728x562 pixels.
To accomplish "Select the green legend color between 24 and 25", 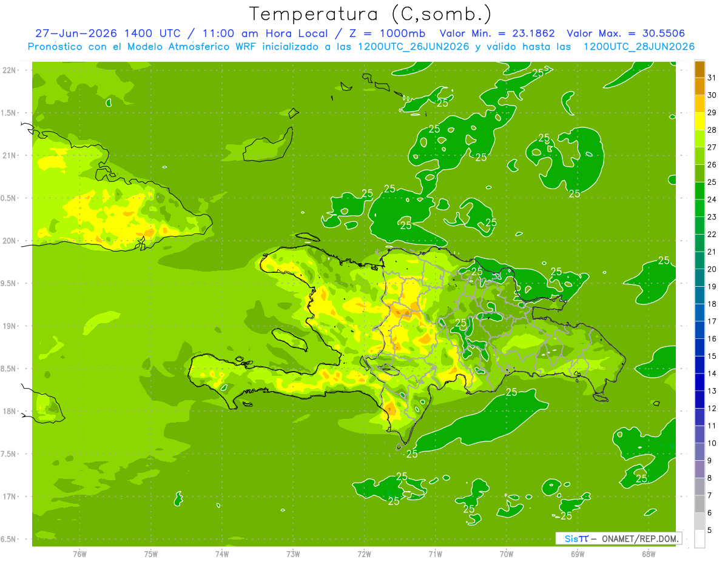I will (x=699, y=191).
